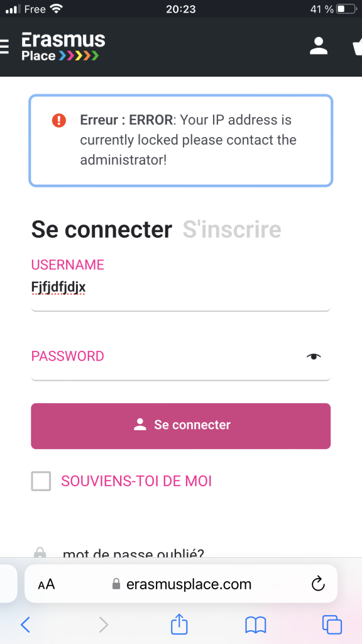362x644 pixels.
Task: Open the shopping basket icon
Action: (358, 47)
